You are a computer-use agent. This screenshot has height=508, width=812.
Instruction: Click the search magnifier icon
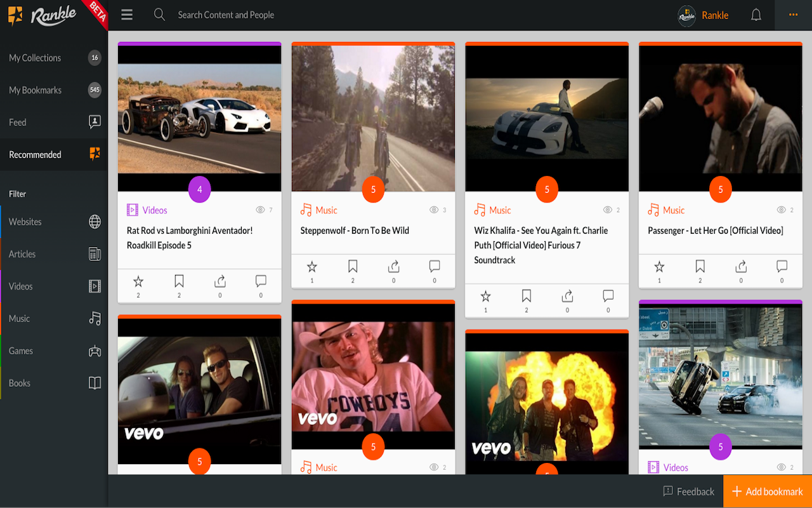click(159, 15)
